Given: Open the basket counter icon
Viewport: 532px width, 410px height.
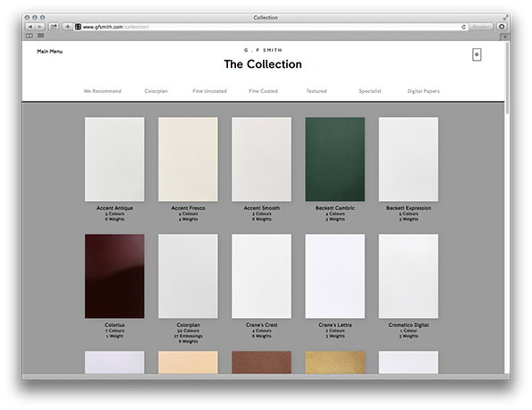Looking at the screenshot, I should click(477, 54).
